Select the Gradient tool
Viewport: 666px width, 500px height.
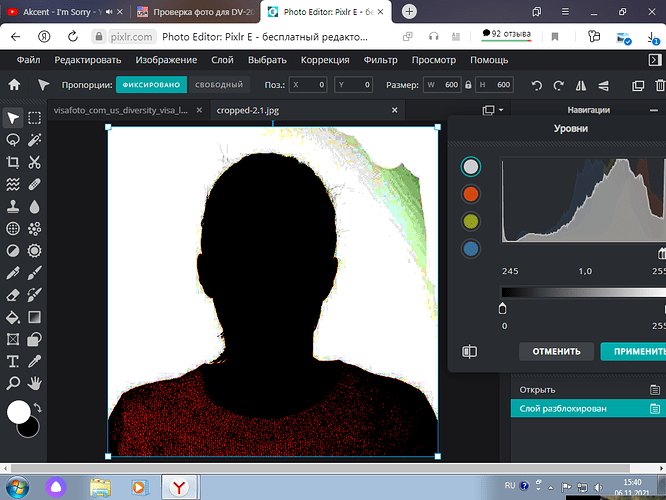[x=34, y=317]
